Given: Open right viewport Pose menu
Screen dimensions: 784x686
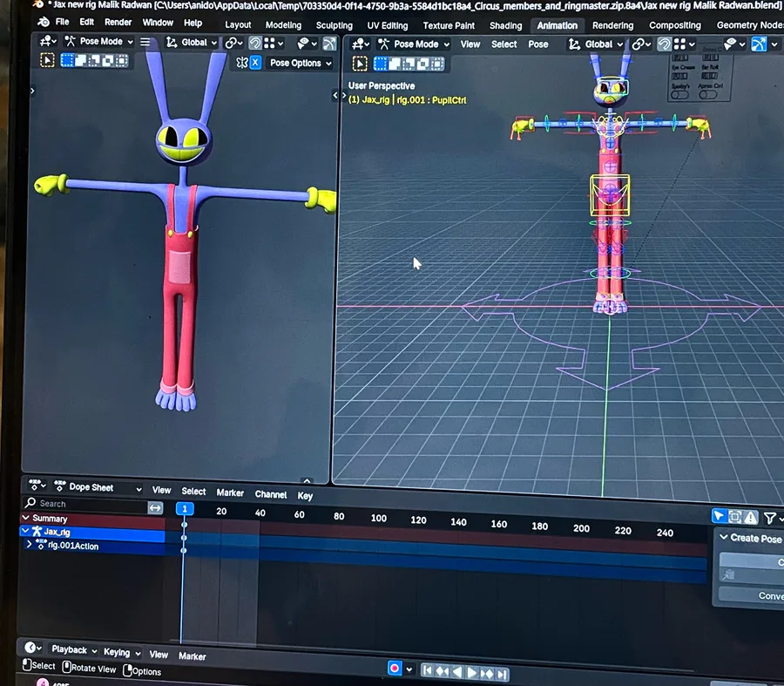Looking at the screenshot, I should (x=538, y=44).
